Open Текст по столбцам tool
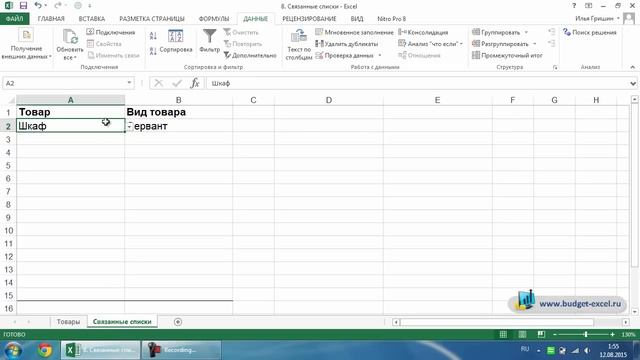The image size is (640, 360). (x=299, y=45)
